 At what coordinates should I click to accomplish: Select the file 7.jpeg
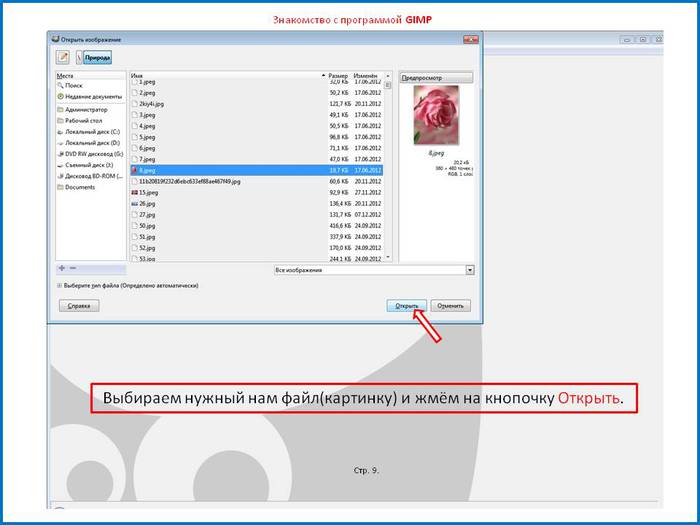[x=257, y=159]
